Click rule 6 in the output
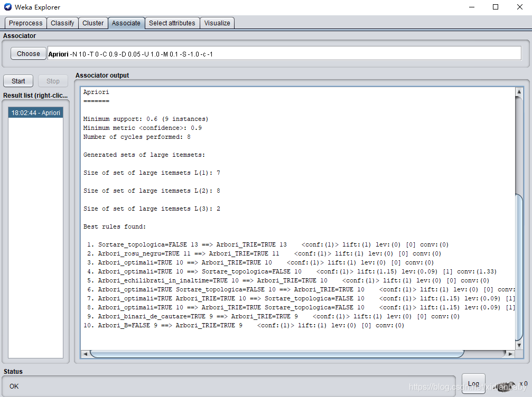This screenshot has width=532, height=397. [301, 289]
